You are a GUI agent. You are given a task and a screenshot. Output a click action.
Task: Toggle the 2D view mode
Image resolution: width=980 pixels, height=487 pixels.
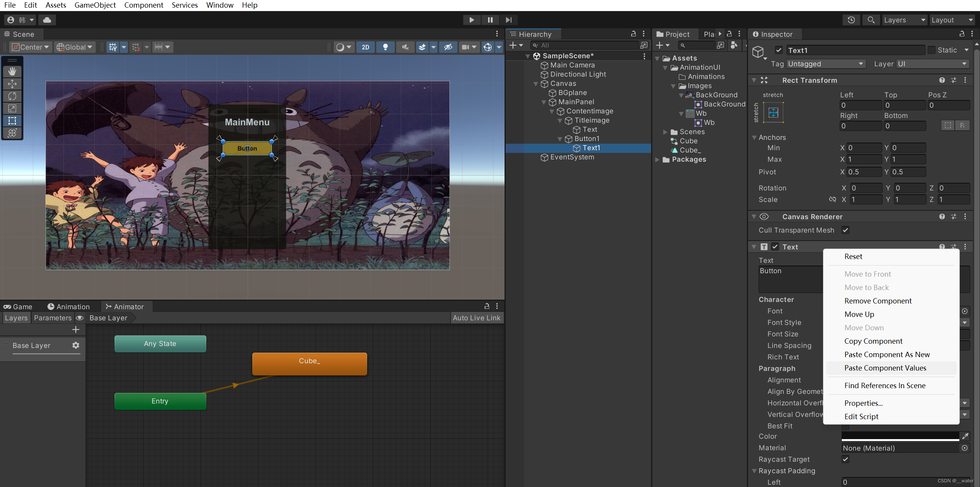pos(366,47)
